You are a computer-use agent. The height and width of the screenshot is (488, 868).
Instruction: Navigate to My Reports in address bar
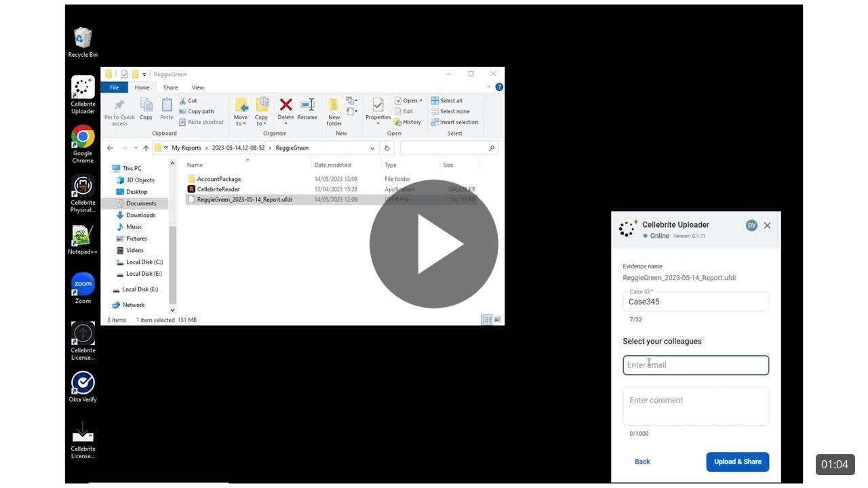point(186,148)
